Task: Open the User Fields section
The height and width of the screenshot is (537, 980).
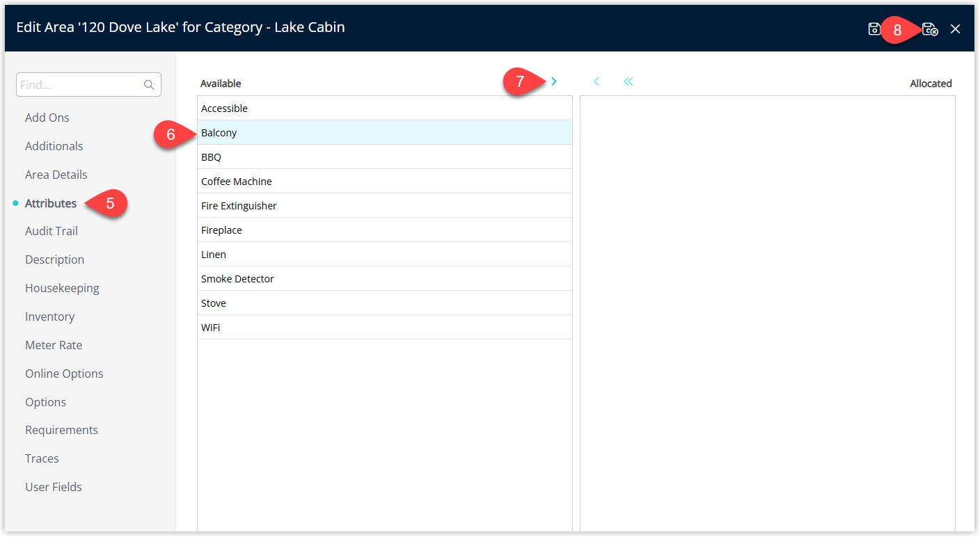Action: click(54, 487)
